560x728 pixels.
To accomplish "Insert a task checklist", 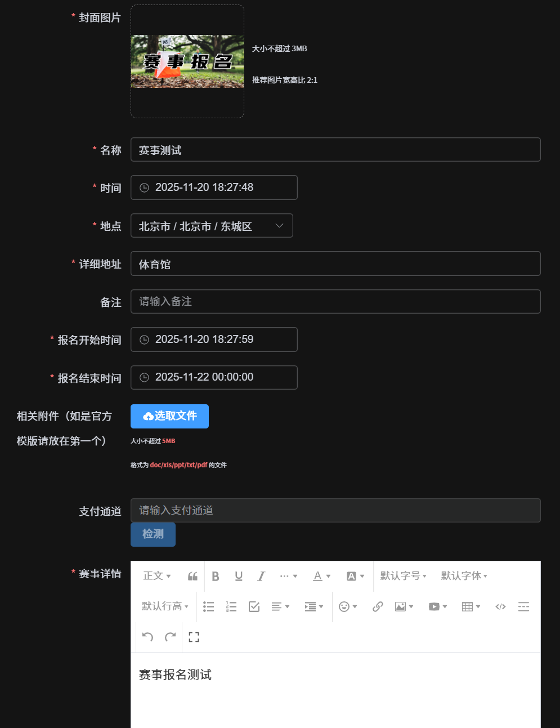I will pyautogui.click(x=254, y=606).
